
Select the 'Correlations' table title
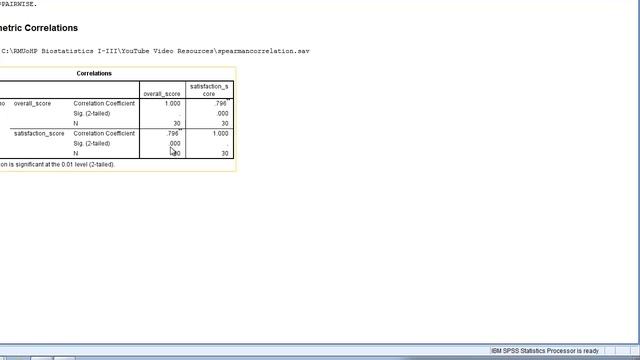(x=94, y=73)
